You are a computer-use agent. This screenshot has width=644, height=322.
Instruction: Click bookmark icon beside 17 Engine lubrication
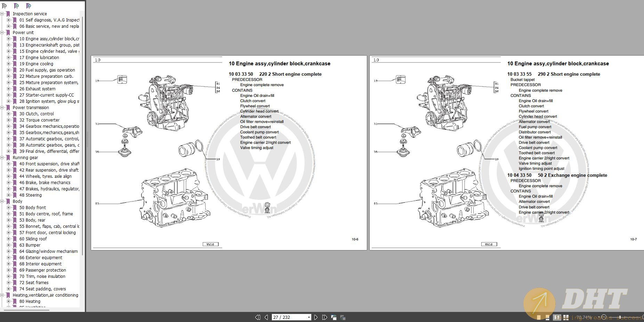click(15, 58)
